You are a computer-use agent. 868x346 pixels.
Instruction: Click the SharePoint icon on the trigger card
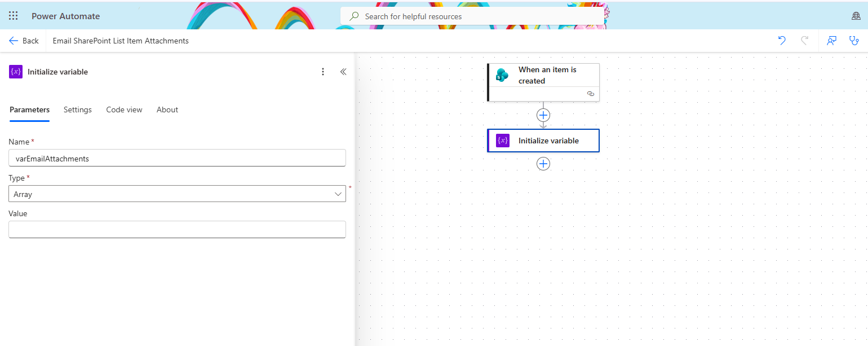point(502,75)
